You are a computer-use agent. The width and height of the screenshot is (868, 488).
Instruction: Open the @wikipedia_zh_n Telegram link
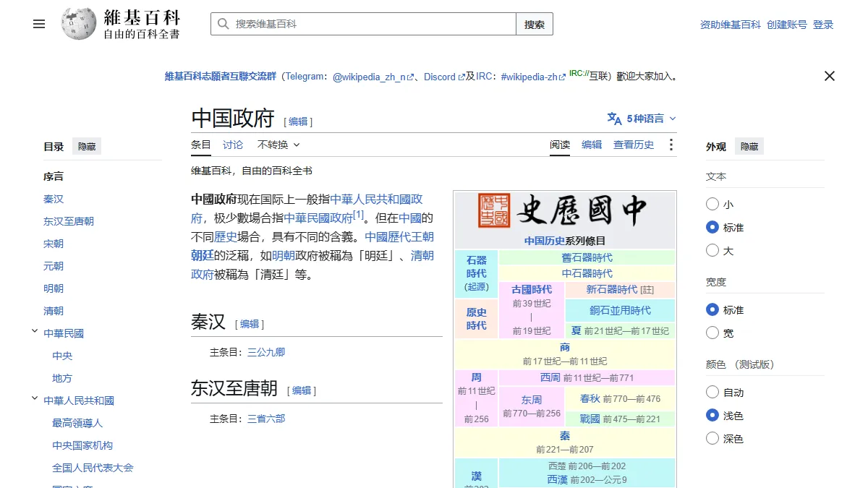pos(373,77)
